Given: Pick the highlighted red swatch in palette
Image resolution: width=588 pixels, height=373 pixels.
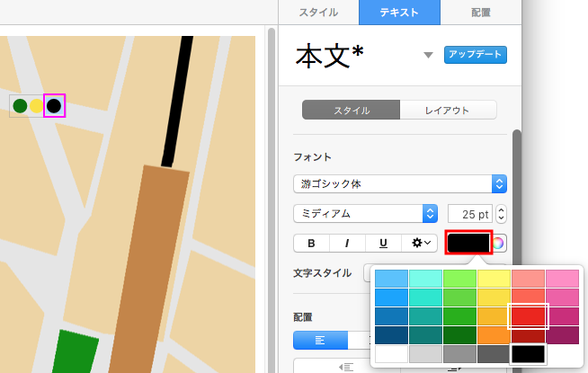Looking at the screenshot, I should 529,315.
